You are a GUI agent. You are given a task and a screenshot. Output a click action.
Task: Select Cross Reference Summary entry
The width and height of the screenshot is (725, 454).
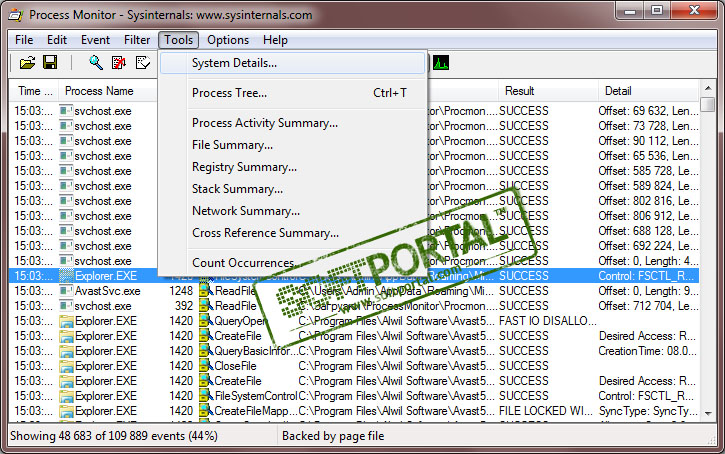tap(292, 233)
